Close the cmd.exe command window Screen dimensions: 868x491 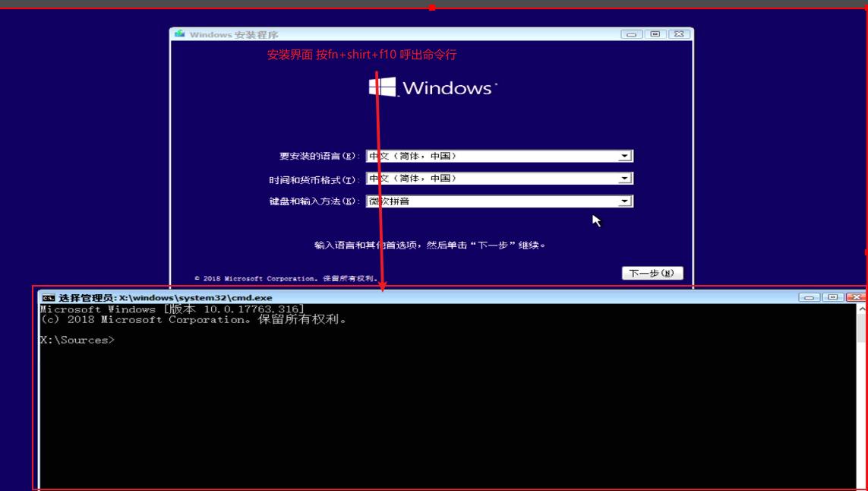pyautogui.click(x=857, y=298)
